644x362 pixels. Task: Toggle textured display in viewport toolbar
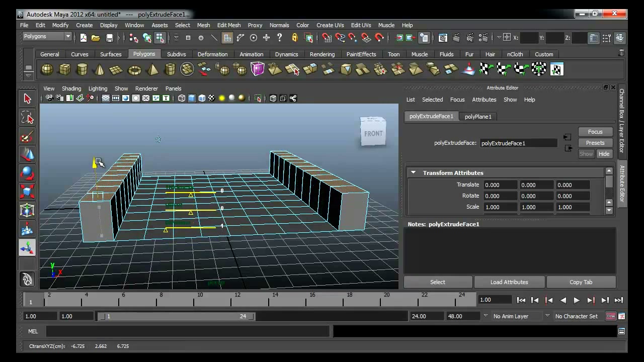point(212,99)
